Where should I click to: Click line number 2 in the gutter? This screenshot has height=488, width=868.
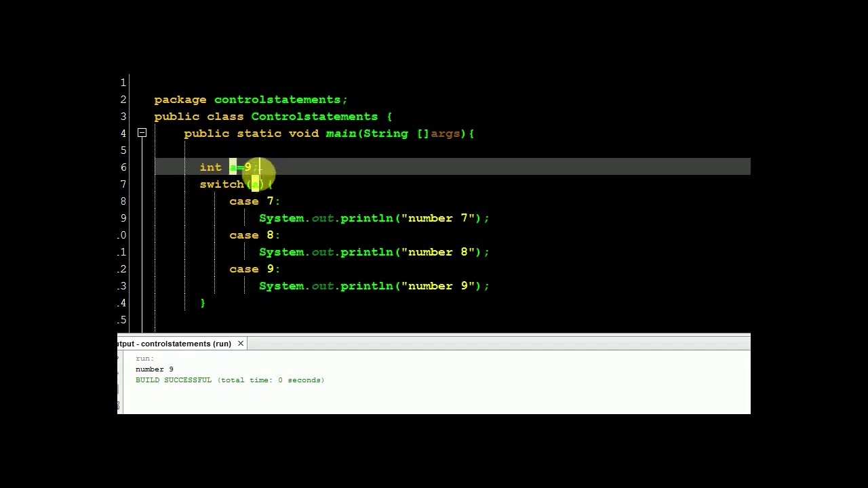123,100
